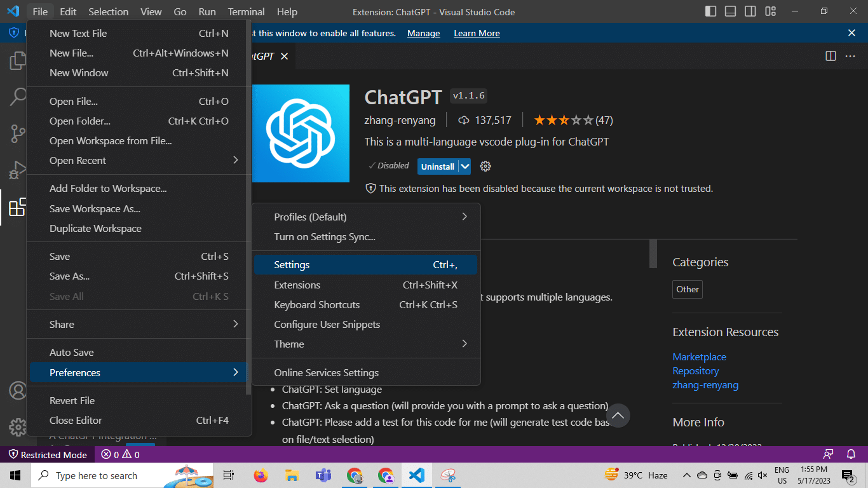Screen dimensions: 868x488
Task: Open the Marketplace resource link
Action: point(699,357)
